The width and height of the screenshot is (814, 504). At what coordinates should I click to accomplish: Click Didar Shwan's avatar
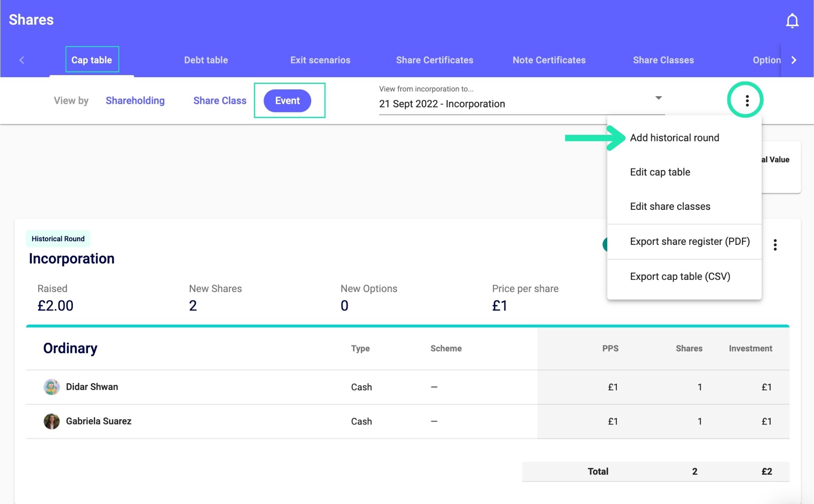tap(52, 387)
